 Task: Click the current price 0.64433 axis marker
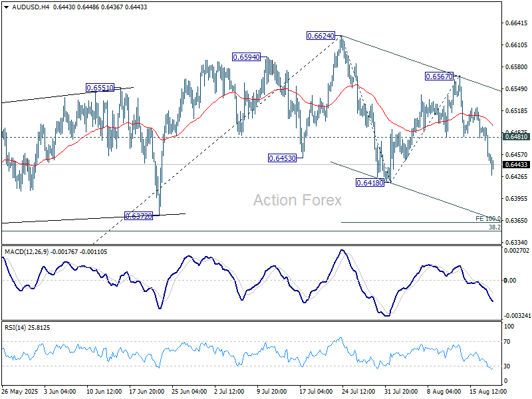pyautogui.click(x=517, y=164)
